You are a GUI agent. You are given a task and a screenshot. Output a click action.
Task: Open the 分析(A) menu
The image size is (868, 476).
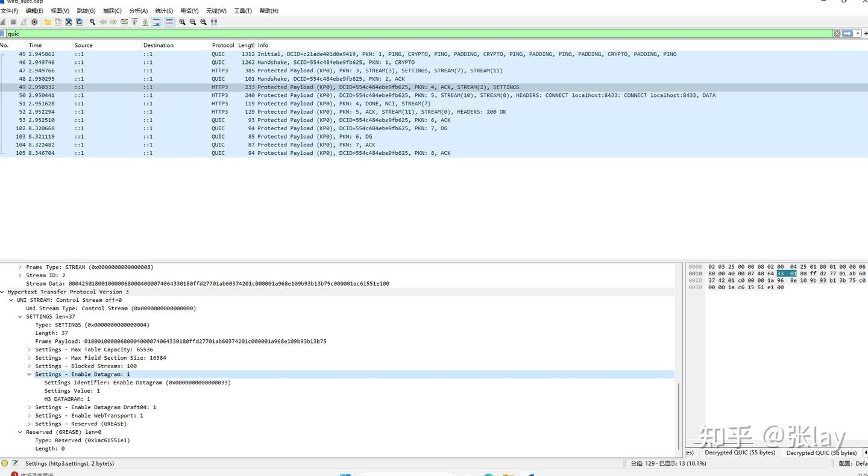[x=139, y=11]
